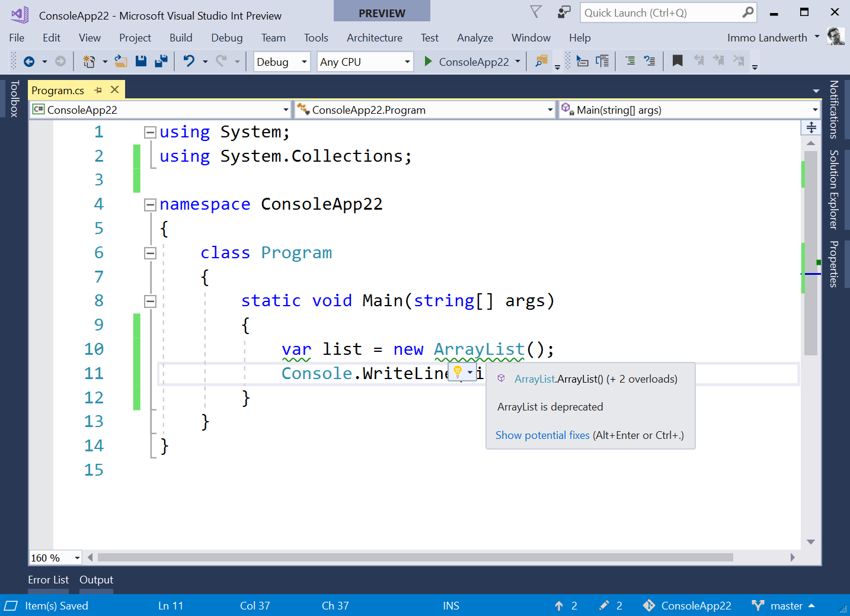Viewport: 850px width, 616px height.
Task: Undo the last action with the Undo icon
Action: coord(189,61)
